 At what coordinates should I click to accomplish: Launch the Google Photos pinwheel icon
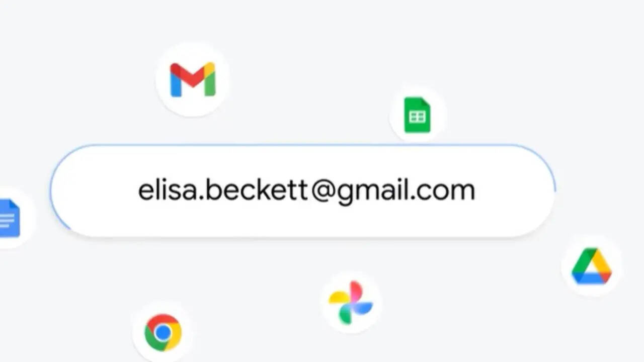[x=351, y=302]
